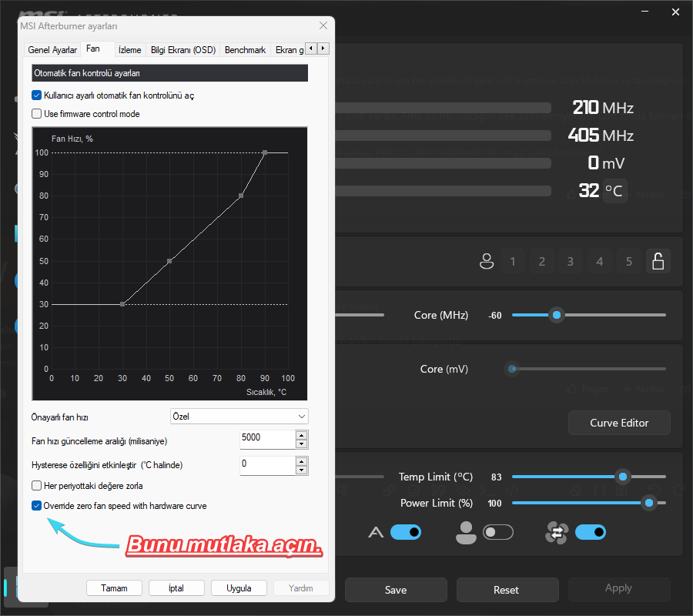
Task: Select profile slot 1
Action: [513, 261]
